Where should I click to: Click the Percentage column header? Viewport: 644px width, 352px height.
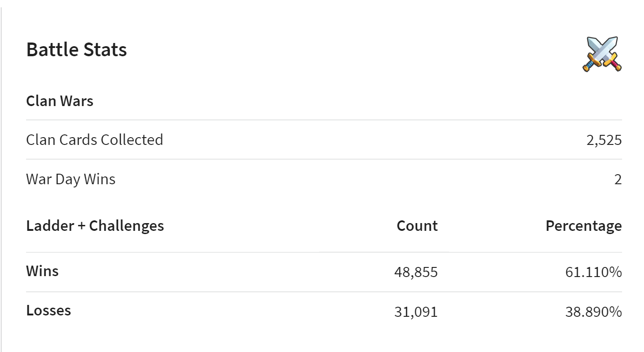point(584,226)
